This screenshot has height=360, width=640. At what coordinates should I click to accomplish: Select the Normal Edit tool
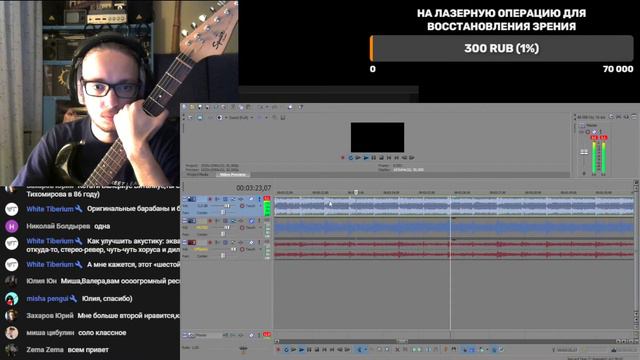360,349
